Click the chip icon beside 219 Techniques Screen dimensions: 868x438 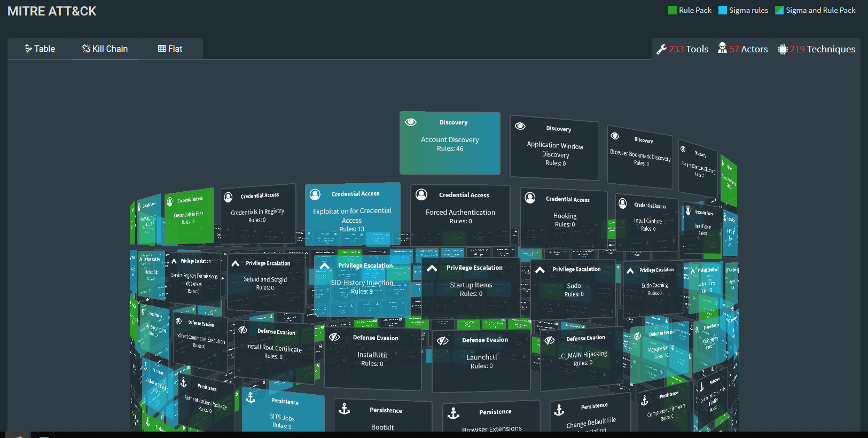(783, 49)
